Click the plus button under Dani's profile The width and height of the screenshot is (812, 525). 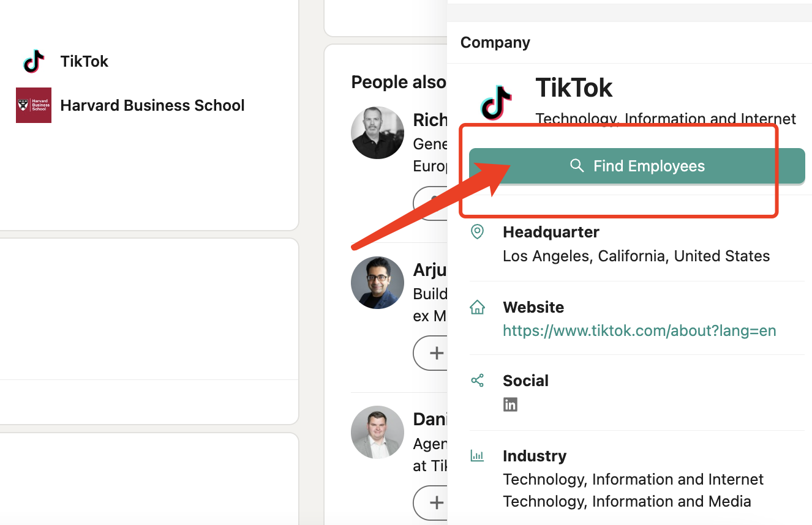coord(436,503)
